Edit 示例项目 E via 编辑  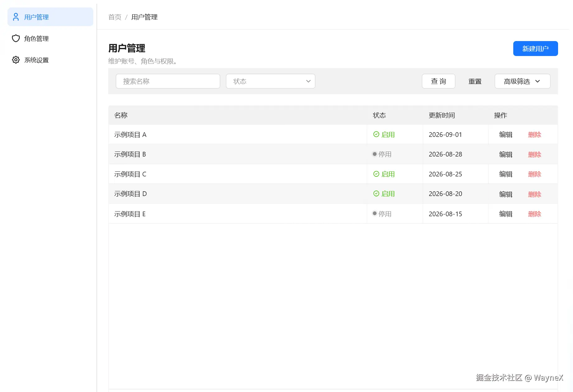click(506, 214)
